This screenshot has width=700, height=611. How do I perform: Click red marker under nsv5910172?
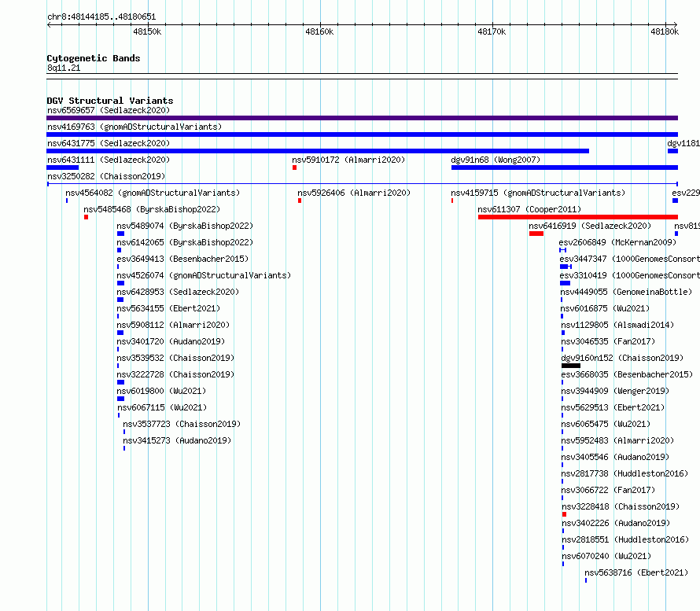(295, 167)
